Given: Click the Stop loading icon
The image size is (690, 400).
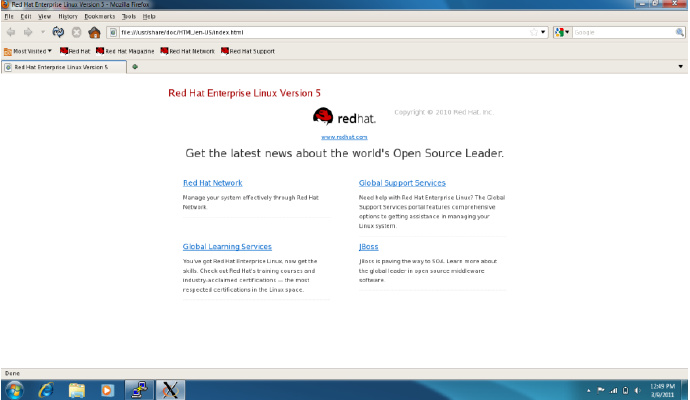Looking at the screenshot, I should point(77,32).
